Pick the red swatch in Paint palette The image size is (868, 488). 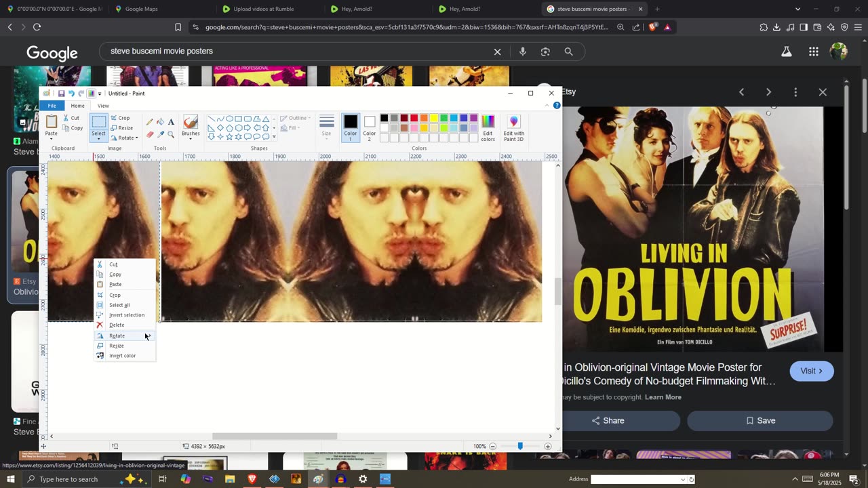414,118
